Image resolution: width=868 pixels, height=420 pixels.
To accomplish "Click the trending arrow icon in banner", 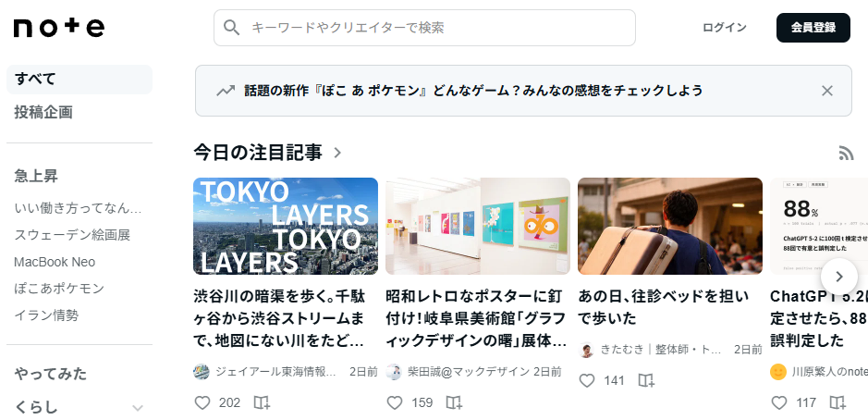I will pyautogui.click(x=226, y=91).
